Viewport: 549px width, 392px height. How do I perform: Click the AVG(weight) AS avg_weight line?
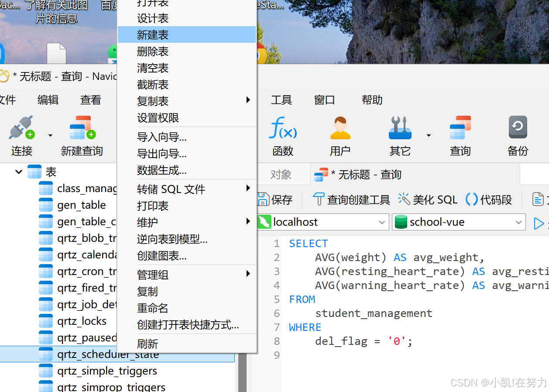click(400, 257)
